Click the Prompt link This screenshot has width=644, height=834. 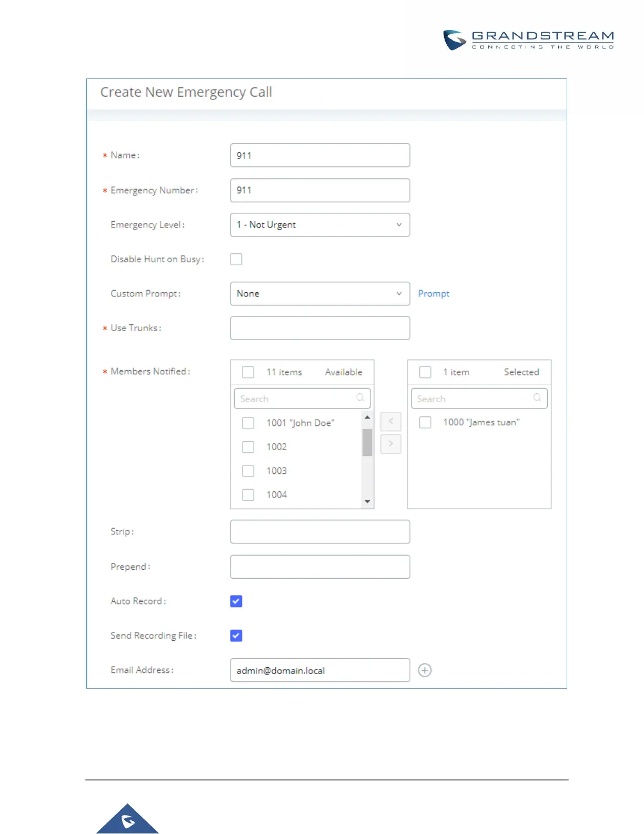click(x=434, y=294)
